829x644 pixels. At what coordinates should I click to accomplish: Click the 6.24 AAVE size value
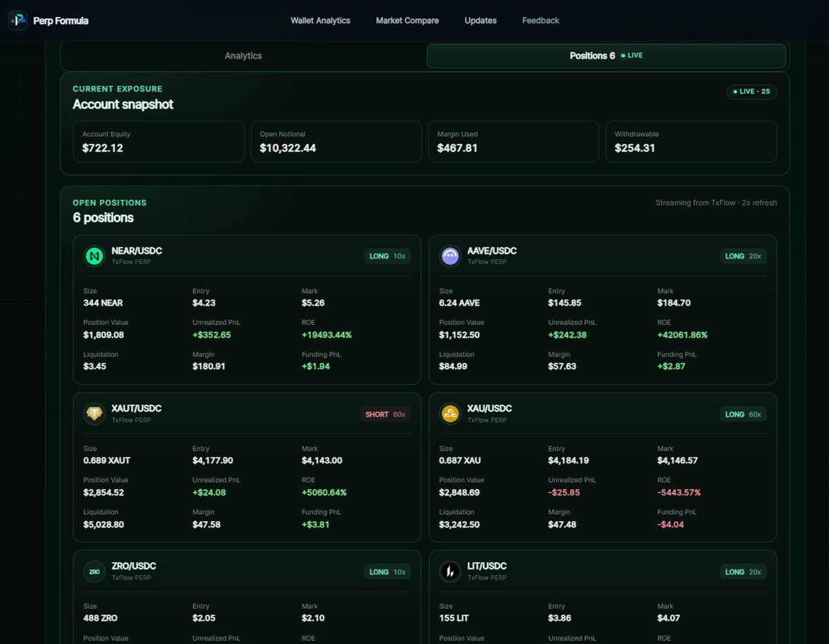[459, 303]
